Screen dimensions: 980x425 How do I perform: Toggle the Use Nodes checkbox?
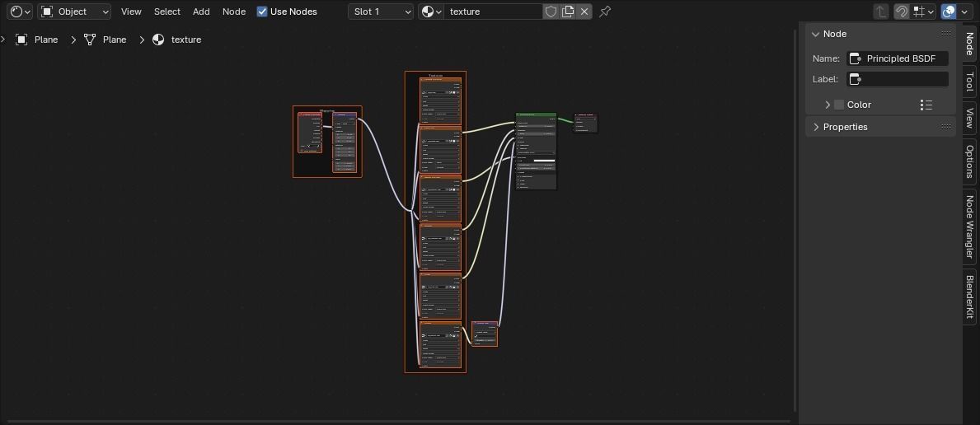[262, 12]
